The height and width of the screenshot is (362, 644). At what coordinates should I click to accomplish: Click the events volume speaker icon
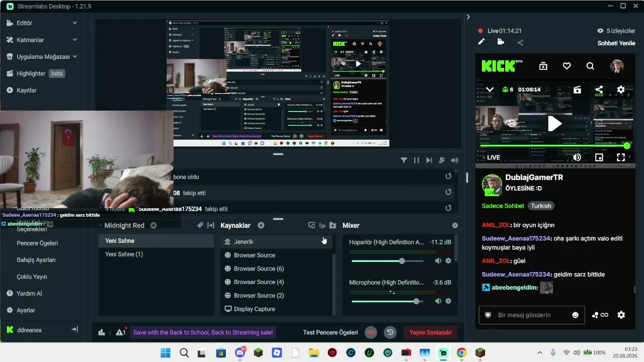tap(455, 160)
